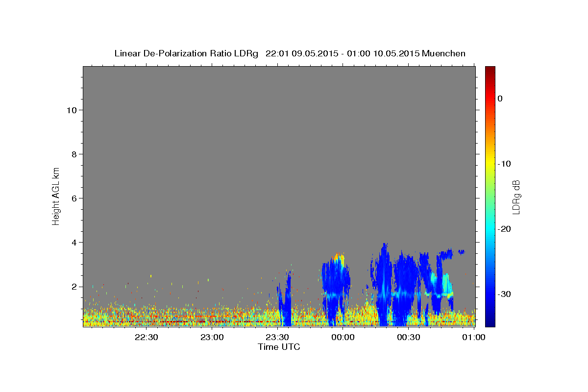Click the height tick label 2

(x=73, y=287)
